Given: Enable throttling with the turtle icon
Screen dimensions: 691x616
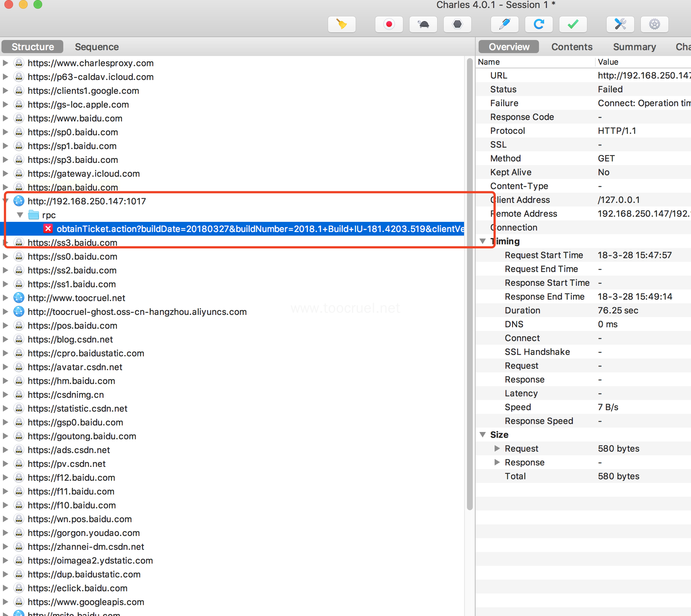Looking at the screenshot, I should tap(423, 24).
